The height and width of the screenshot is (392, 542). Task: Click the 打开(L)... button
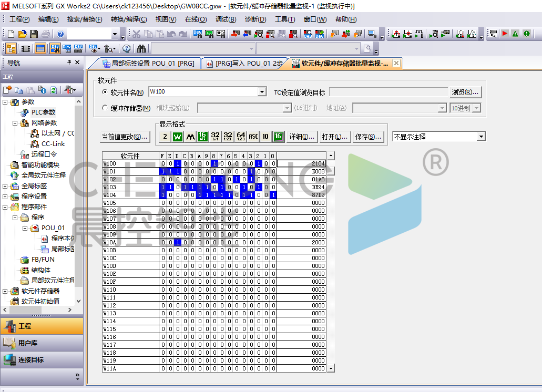(x=334, y=137)
